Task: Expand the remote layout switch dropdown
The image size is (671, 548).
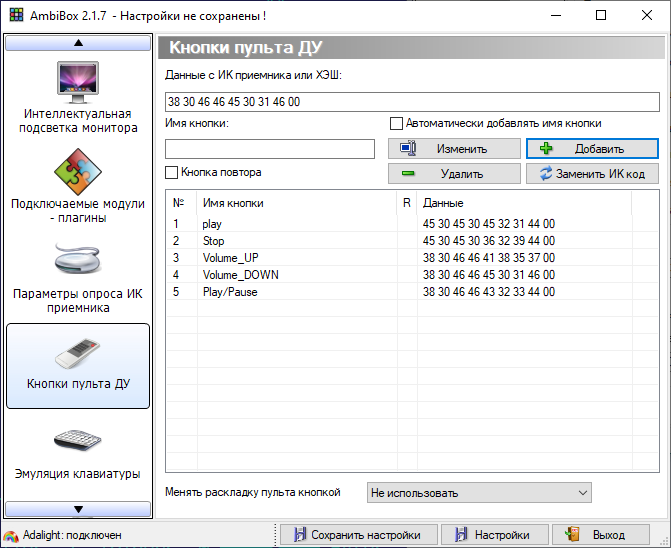Action: (479, 493)
